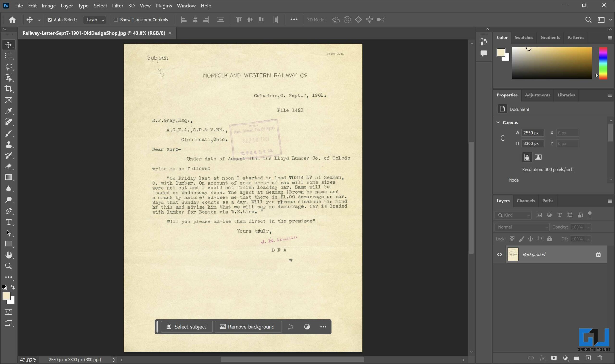
Task: Open the Move tool preset picker arrow
Action: 39,20
